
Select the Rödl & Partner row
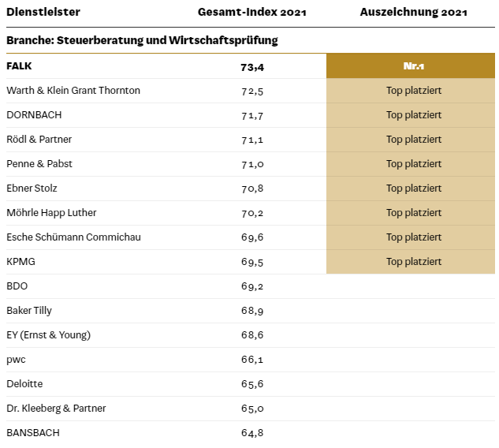[x=251, y=140]
